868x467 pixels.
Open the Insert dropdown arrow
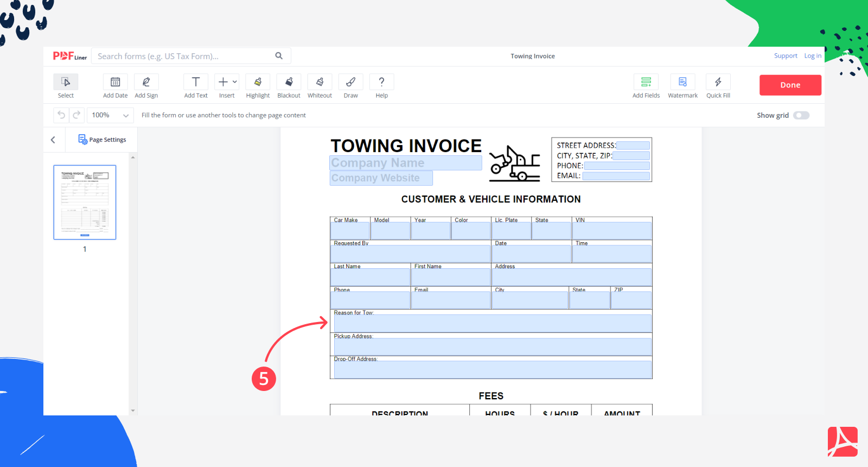coord(235,82)
